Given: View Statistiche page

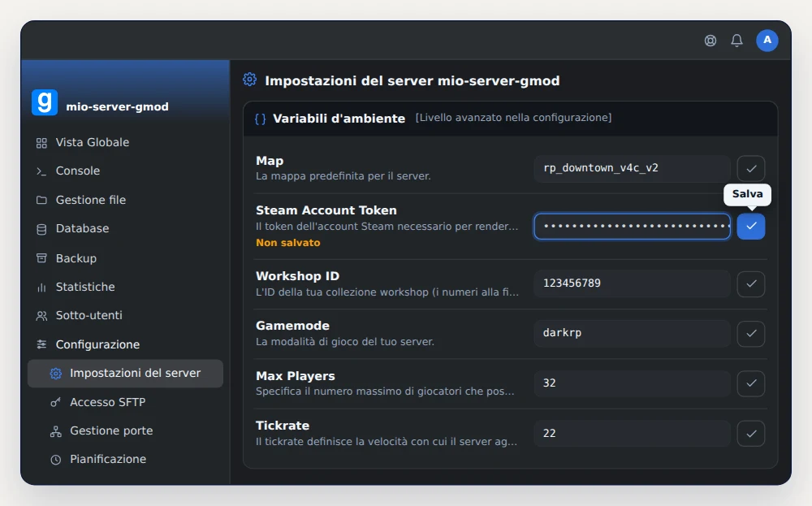Looking at the screenshot, I should pos(125,287).
